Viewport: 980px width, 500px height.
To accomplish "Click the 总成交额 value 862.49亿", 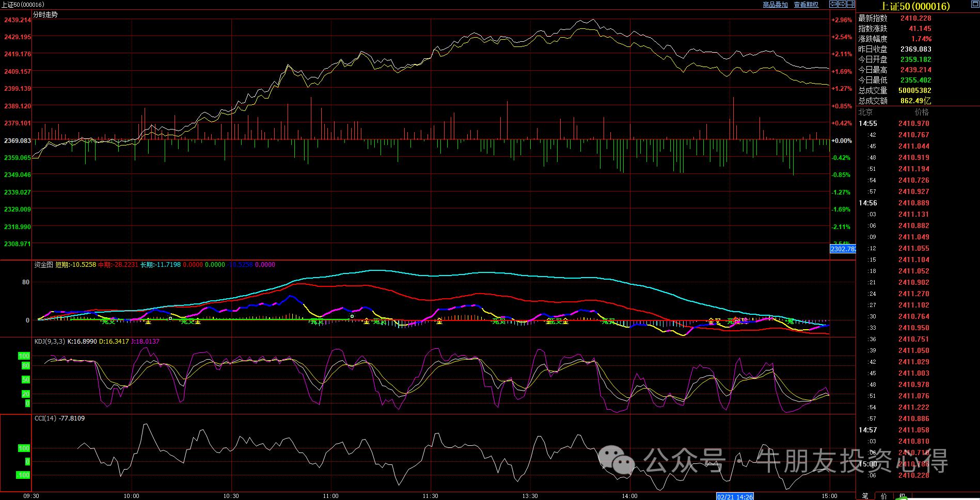I will (x=916, y=101).
